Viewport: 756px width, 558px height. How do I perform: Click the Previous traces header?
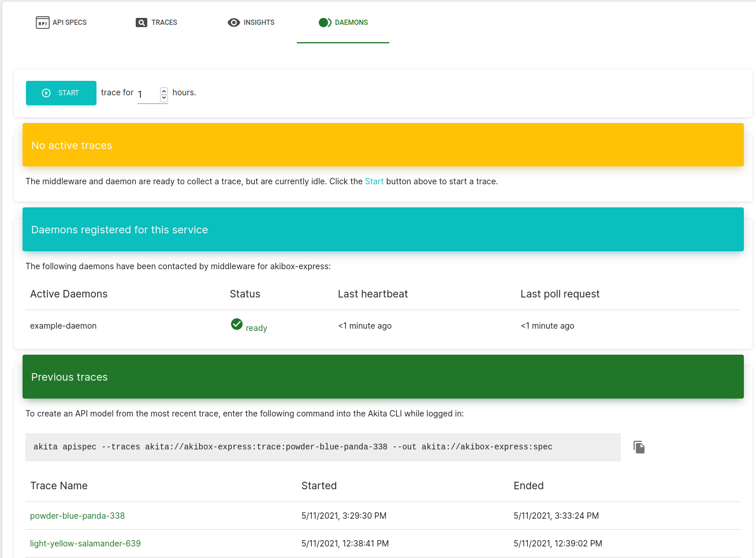click(383, 377)
